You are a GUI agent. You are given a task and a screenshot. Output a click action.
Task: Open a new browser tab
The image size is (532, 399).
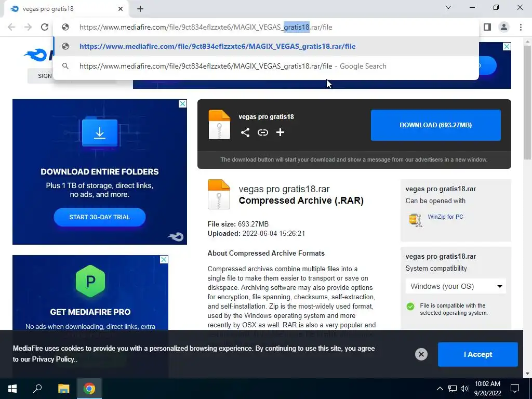click(140, 9)
